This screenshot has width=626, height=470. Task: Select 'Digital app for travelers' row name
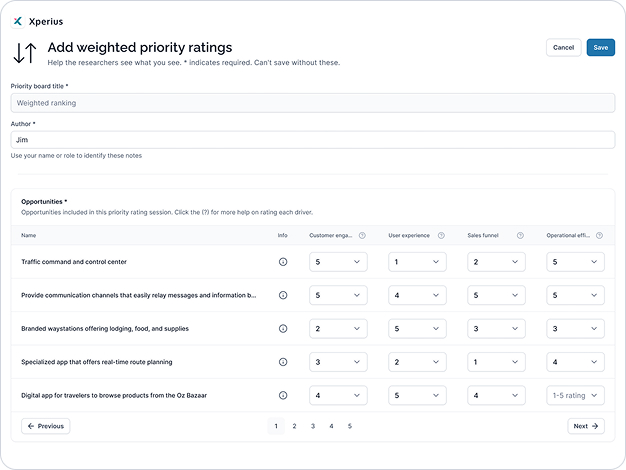(x=114, y=395)
